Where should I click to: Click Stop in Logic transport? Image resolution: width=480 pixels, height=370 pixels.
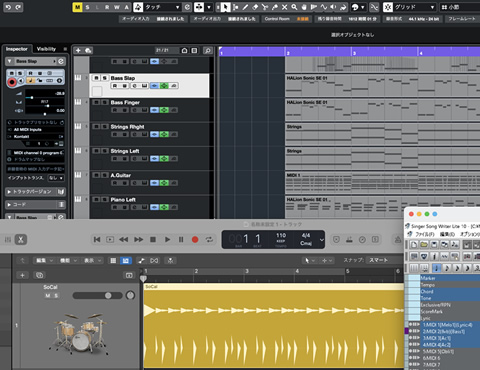153,239
